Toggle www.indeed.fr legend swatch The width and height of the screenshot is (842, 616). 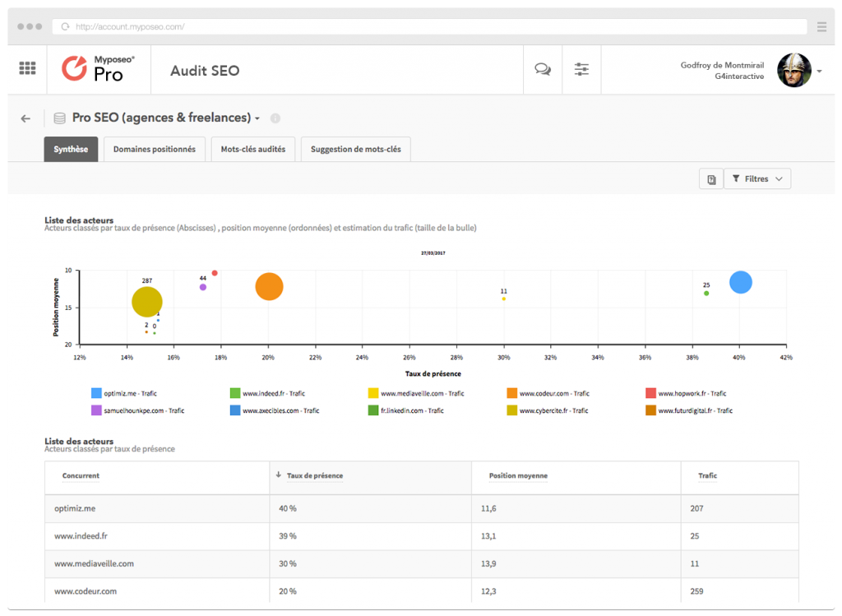click(x=234, y=393)
